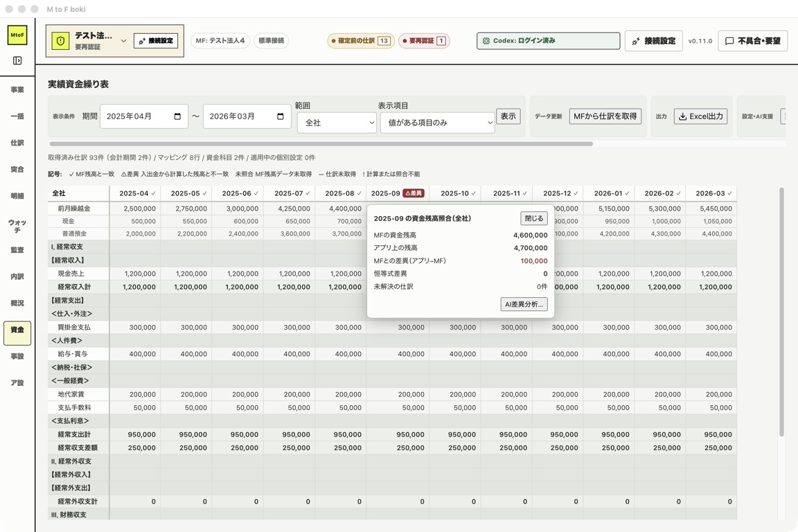The image size is (798, 532).
Task: Click MFから仕訳を取得 button
Action: point(605,116)
